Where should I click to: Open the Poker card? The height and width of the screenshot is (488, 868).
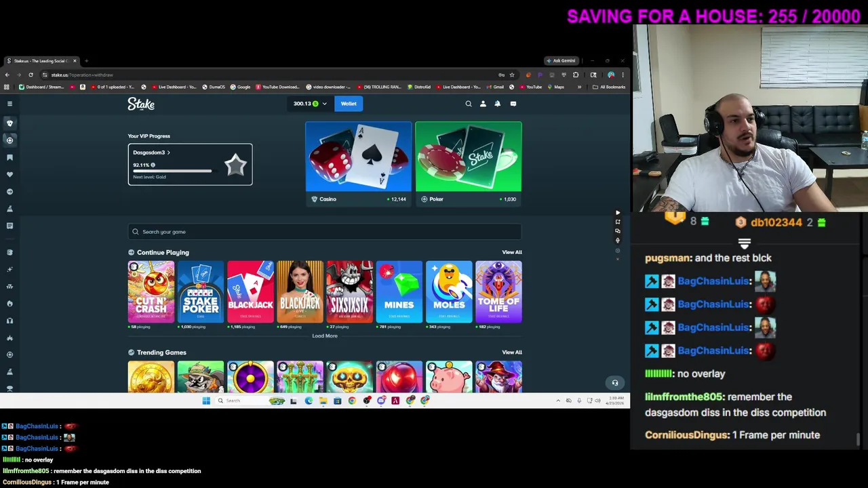468,163
